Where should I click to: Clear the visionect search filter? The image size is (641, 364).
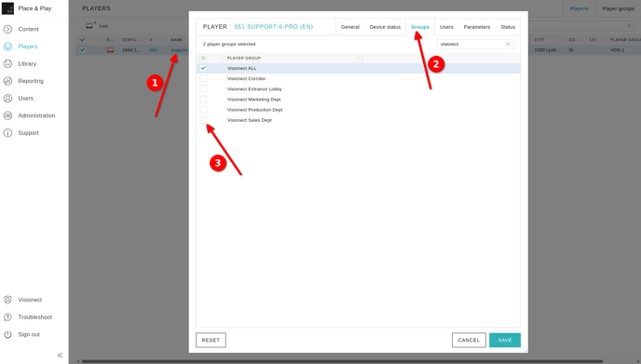click(508, 44)
